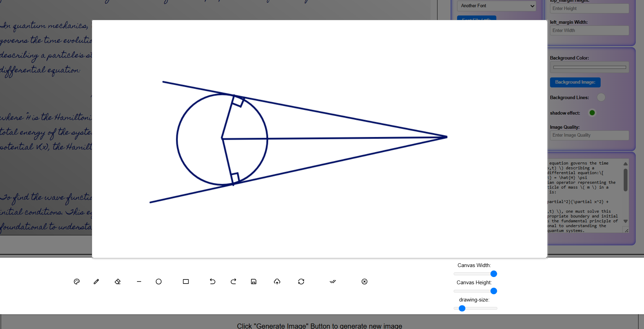
Task: Select the circle shape tool
Action: (x=159, y=282)
